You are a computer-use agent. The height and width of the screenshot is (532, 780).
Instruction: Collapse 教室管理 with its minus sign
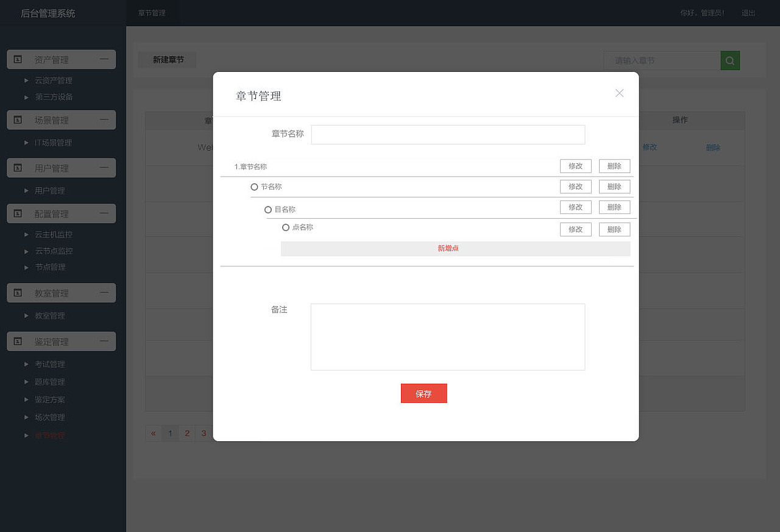pos(104,292)
